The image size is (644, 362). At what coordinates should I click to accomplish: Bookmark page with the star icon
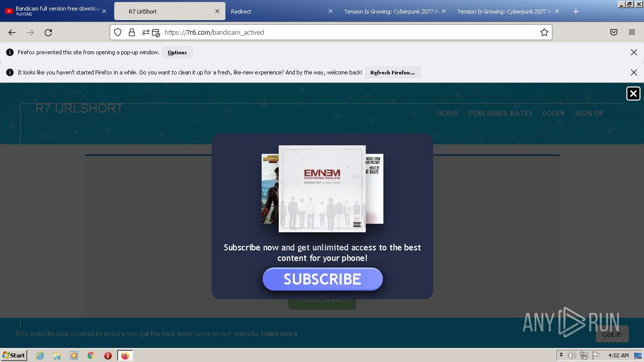(544, 32)
